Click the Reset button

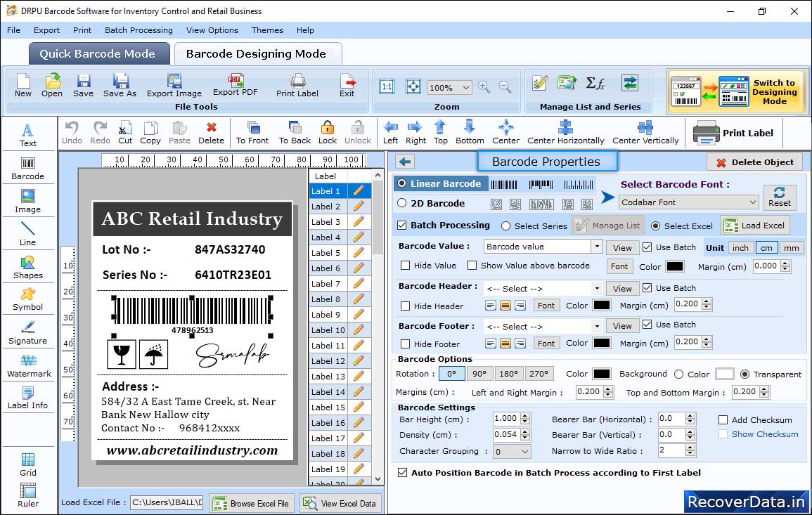click(x=780, y=197)
